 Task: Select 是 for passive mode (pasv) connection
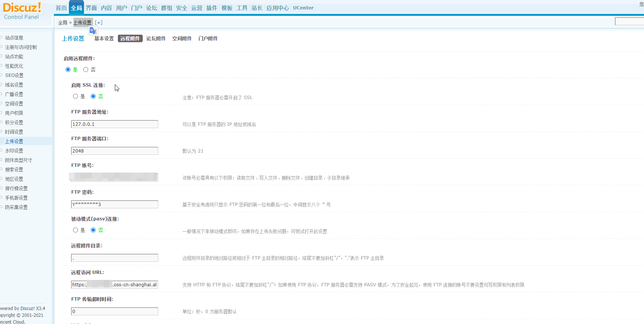pos(76,230)
